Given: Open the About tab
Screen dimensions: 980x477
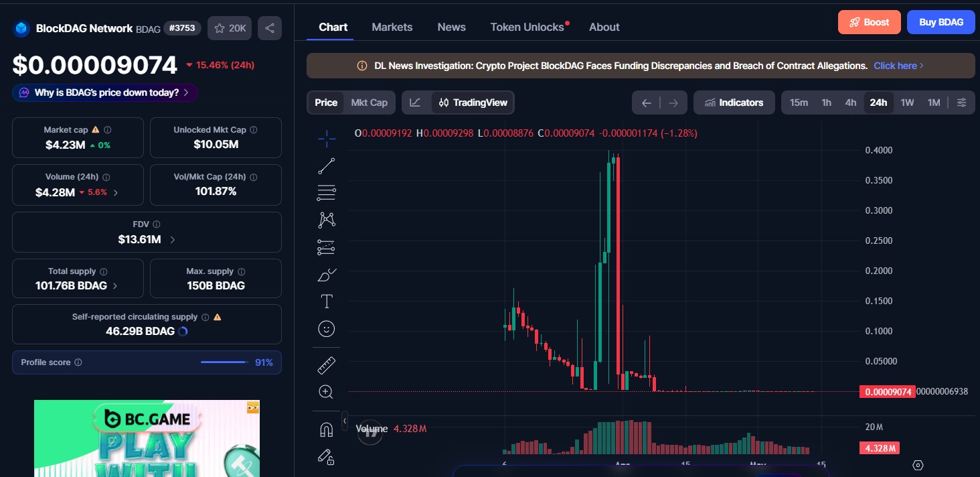Looking at the screenshot, I should coord(604,27).
